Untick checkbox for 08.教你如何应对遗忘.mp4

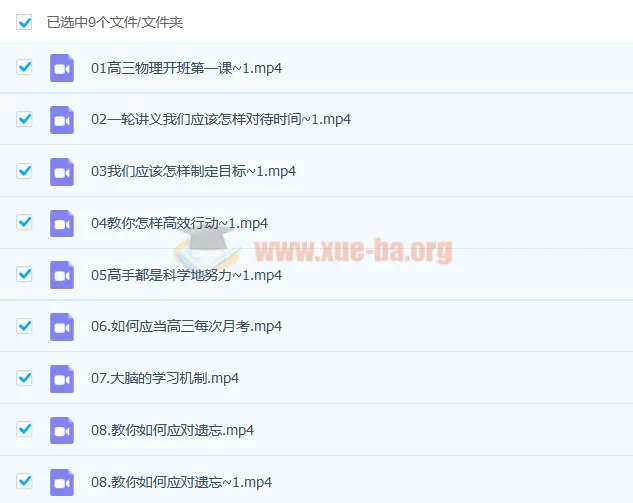click(x=25, y=430)
